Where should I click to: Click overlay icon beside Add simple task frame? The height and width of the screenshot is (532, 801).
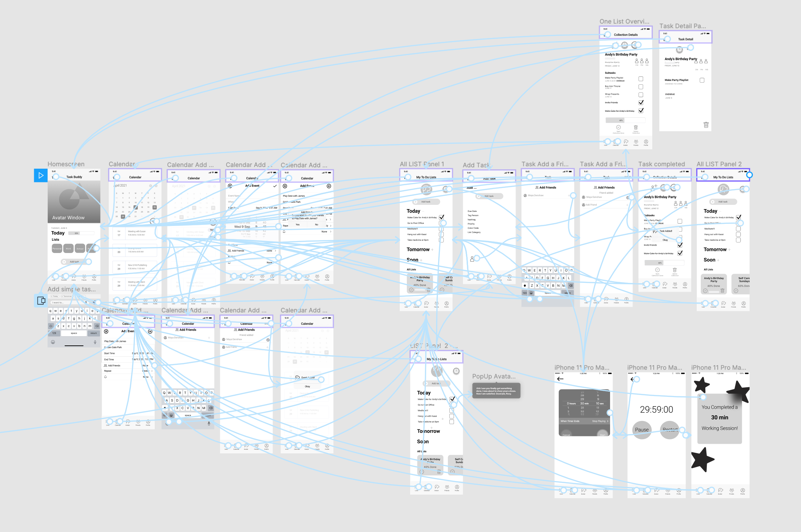click(41, 300)
